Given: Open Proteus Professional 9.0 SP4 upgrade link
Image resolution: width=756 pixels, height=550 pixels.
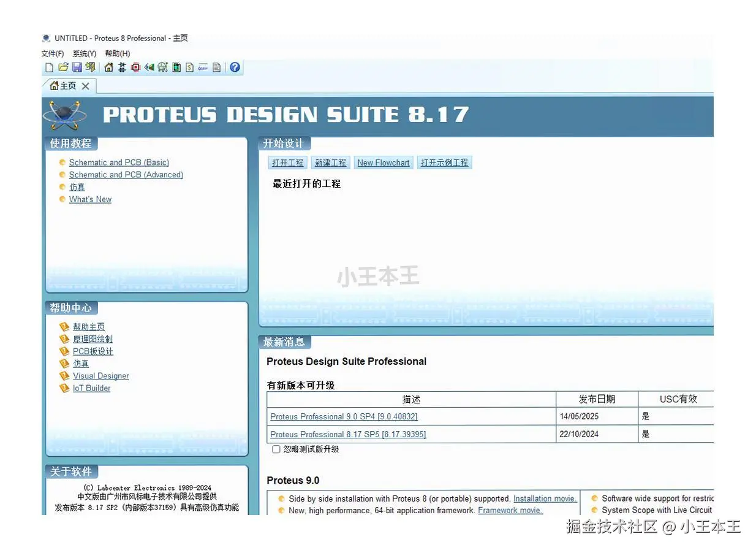Looking at the screenshot, I should coord(344,416).
